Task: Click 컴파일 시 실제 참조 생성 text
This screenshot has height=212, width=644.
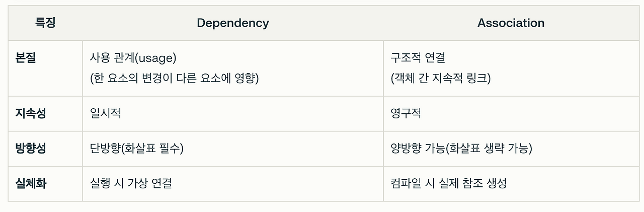Action: (x=448, y=183)
